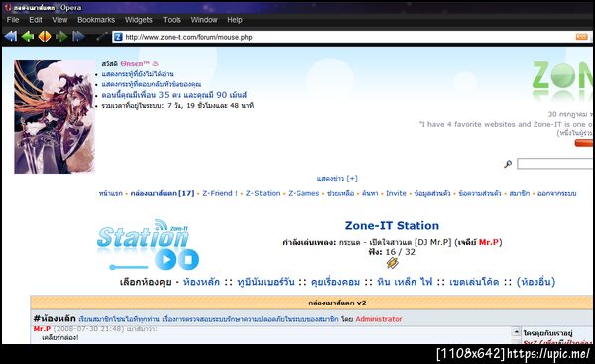Click the Zone-IT Station heading link
595x364 pixels.
392,225
